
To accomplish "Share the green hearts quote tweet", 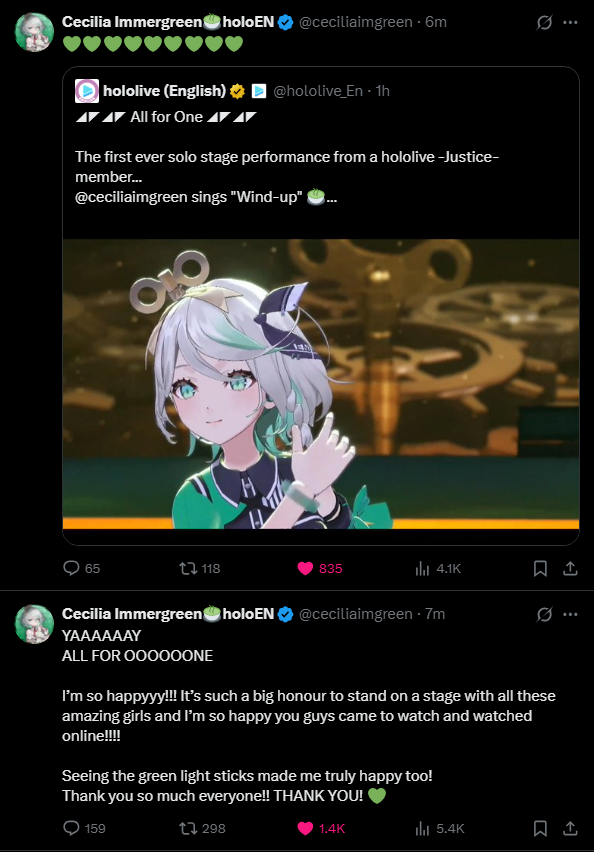I will [570, 568].
